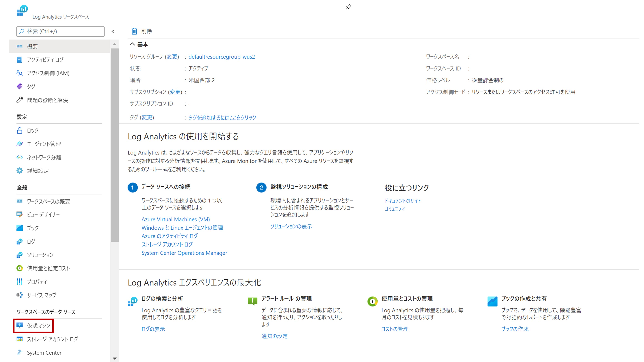Open アクティビティ ログ in sidebar
This screenshot has height=362, width=644.
coord(45,60)
